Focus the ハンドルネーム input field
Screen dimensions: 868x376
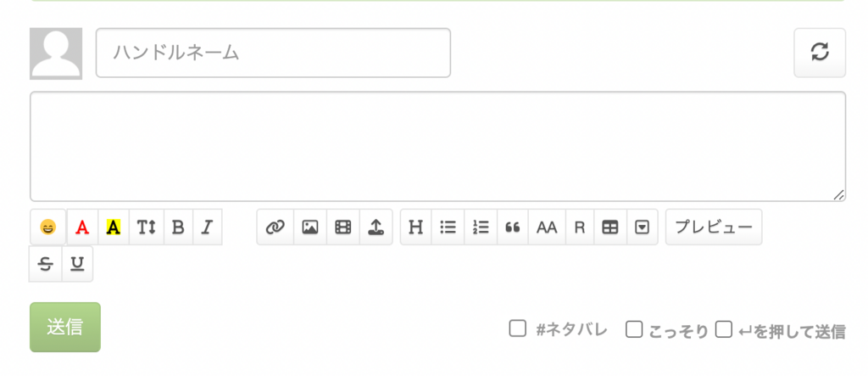[x=274, y=53]
